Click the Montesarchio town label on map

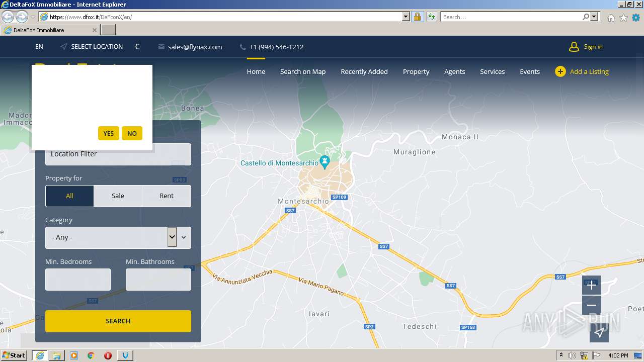pyautogui.click(x=303, y=202)
